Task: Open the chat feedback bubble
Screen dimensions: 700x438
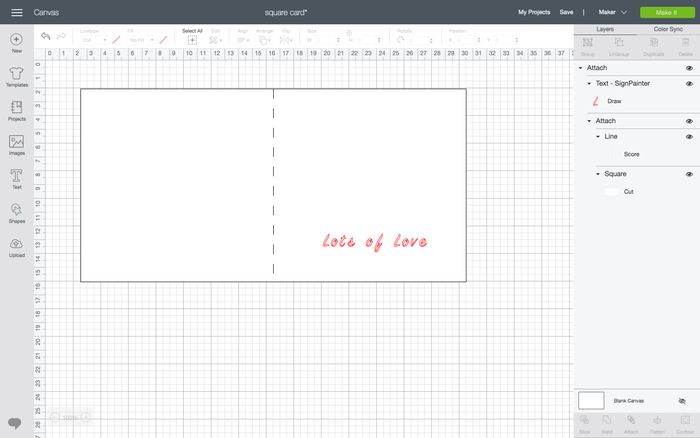Action: (14, 422)
